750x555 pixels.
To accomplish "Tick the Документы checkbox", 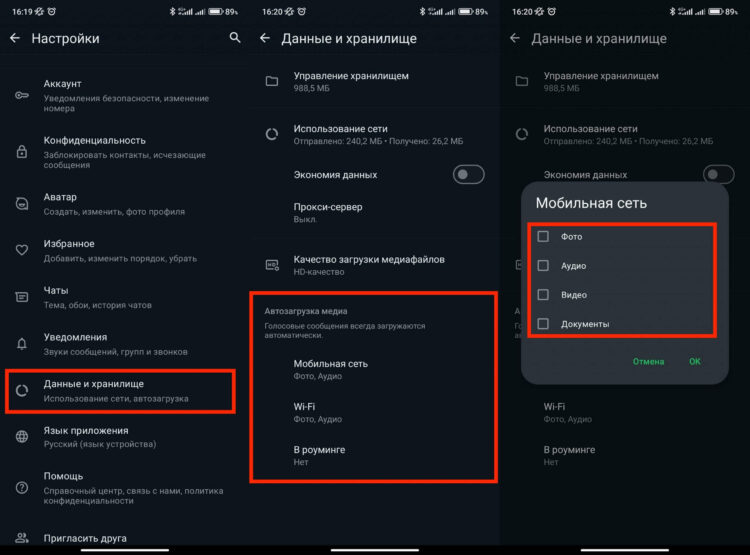I will coord(543,324).
